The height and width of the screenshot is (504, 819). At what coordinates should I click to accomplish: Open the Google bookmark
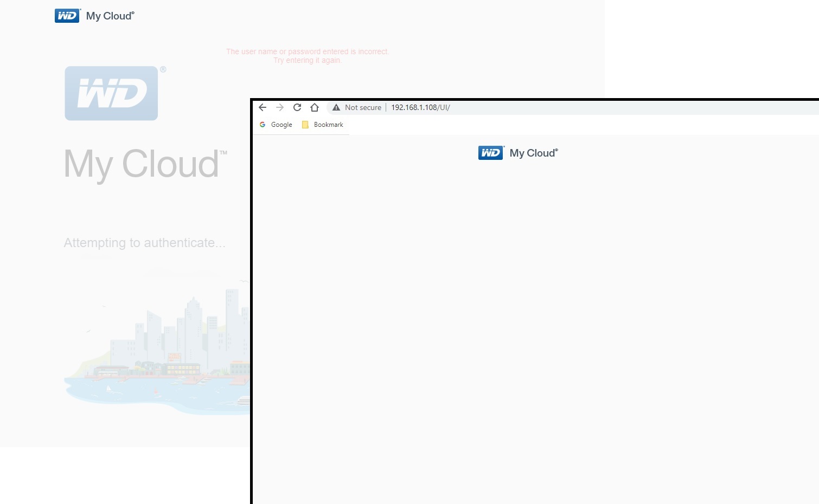click(x=276, y=125)
